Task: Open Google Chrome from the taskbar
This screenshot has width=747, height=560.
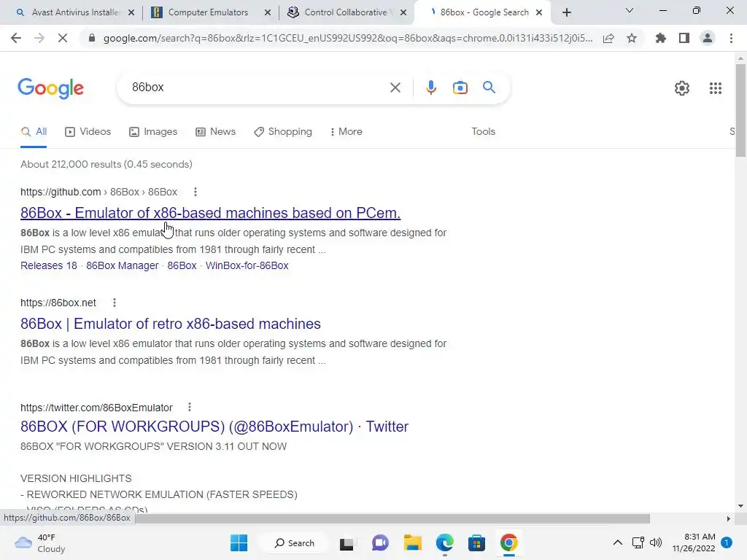Action: point(508,542)
